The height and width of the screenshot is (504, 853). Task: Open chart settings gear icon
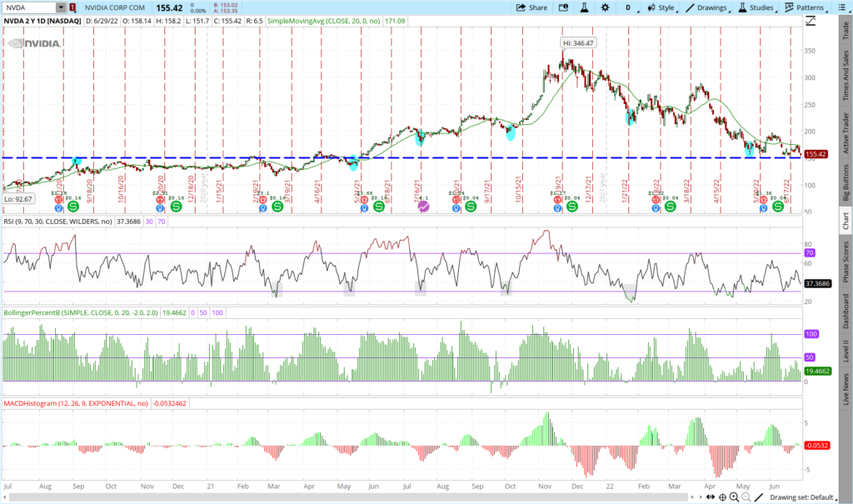(x=606, y=7)
